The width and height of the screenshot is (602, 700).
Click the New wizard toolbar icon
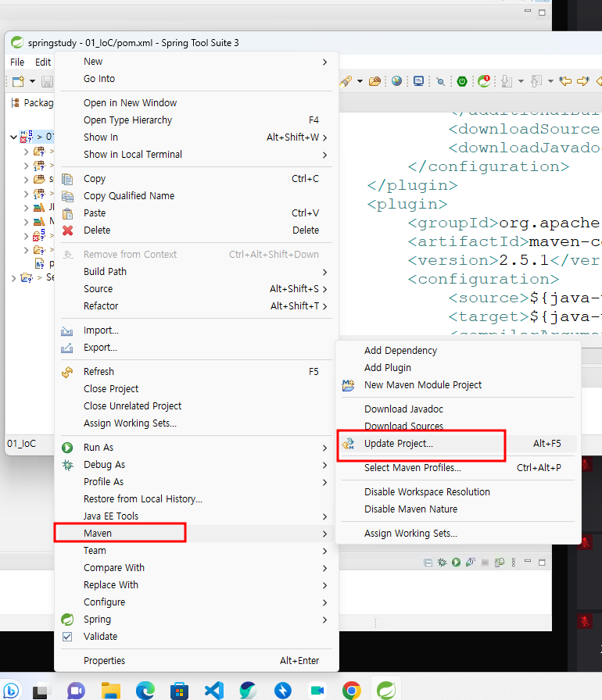pos(18,81)
